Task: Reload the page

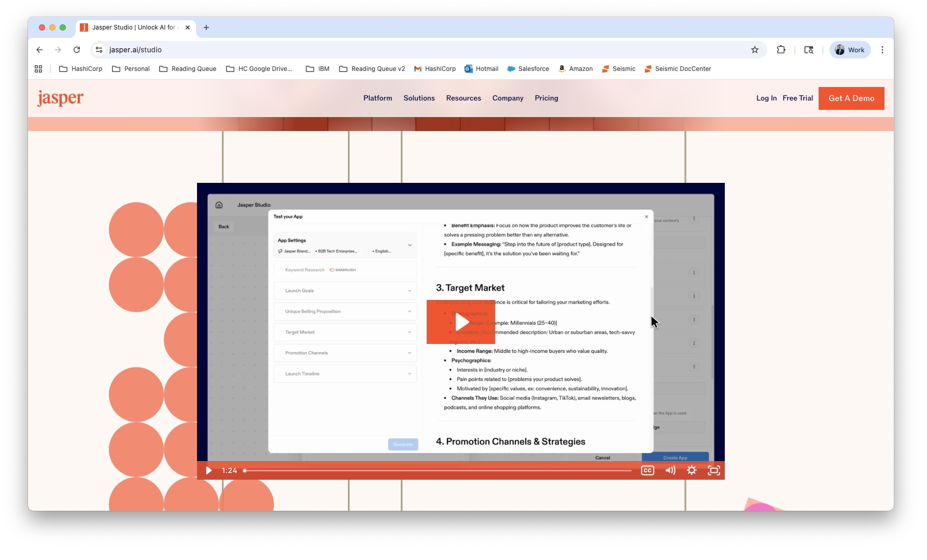Action: click(77, 50)
